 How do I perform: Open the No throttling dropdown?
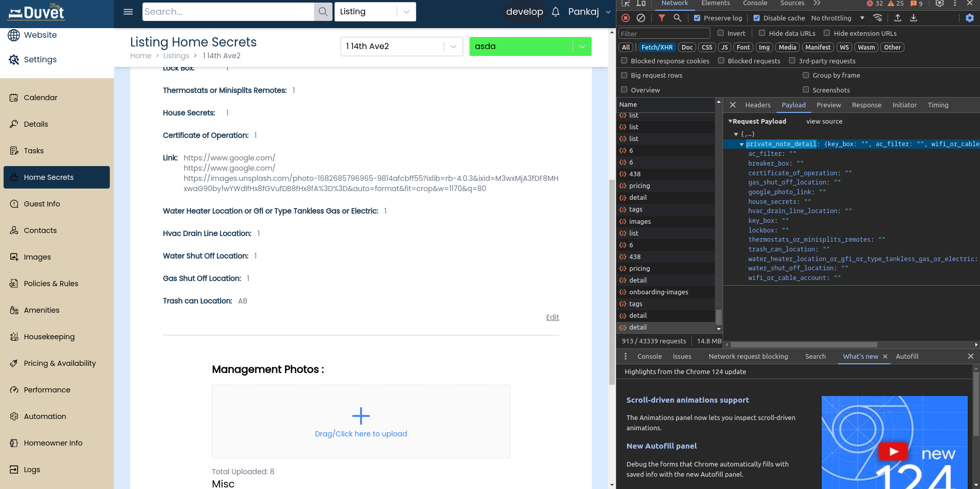tap(838, 18)
